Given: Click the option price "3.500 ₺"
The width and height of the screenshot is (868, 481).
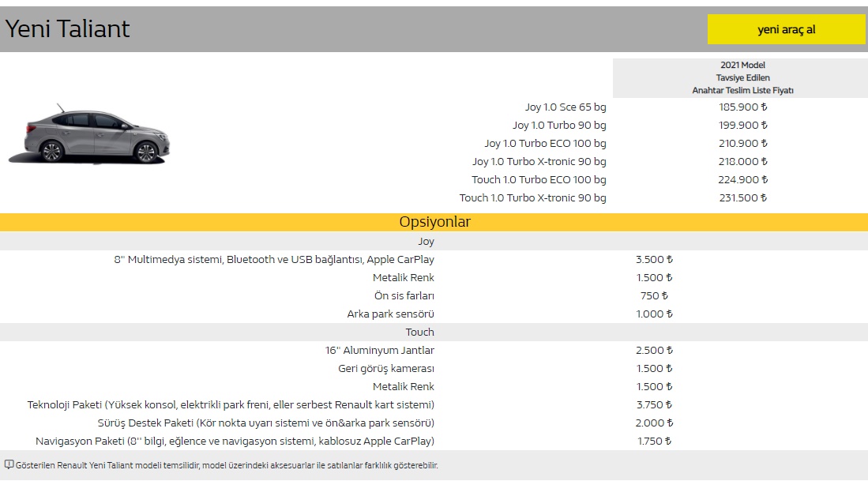Looking at the screenshot, I should (654, 260).
